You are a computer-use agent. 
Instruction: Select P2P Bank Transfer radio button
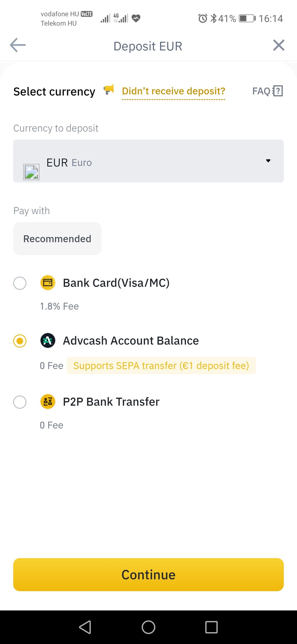[20, 402]
